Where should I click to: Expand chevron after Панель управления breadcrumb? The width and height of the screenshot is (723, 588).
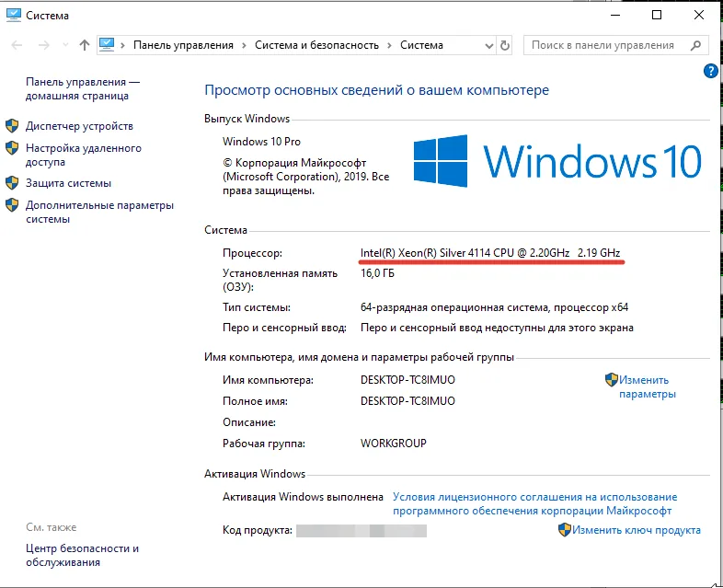244,45
